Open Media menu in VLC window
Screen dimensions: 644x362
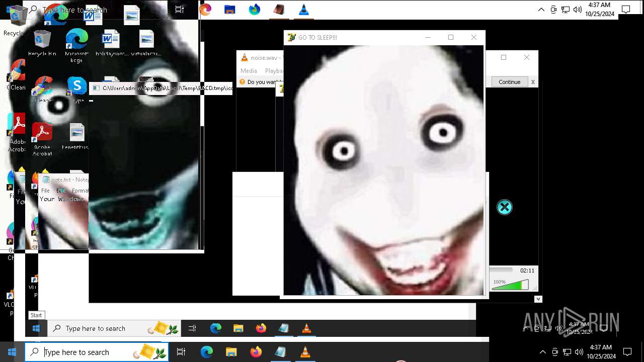coord(249,71)
